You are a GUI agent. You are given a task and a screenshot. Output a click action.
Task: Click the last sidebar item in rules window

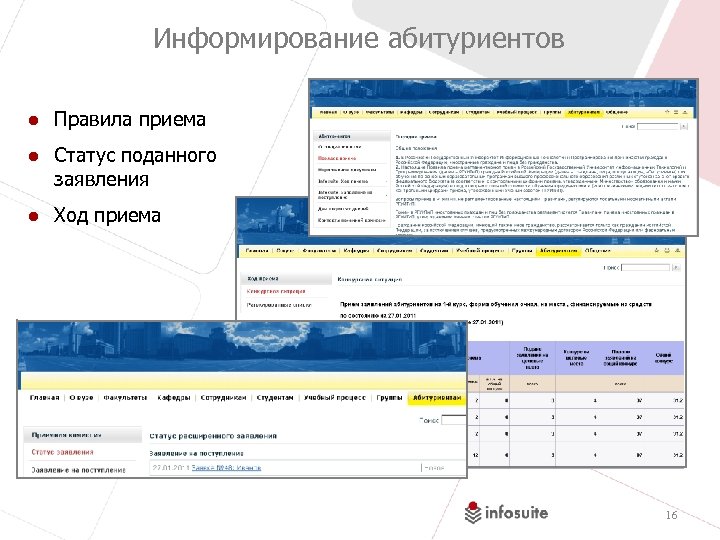(x=352, y=220)
